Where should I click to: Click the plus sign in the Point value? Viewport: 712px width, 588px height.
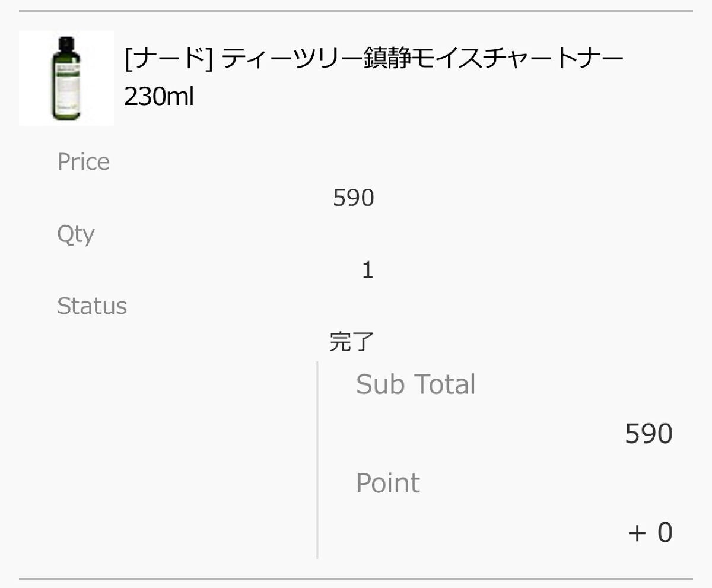(x=636, y=533)
